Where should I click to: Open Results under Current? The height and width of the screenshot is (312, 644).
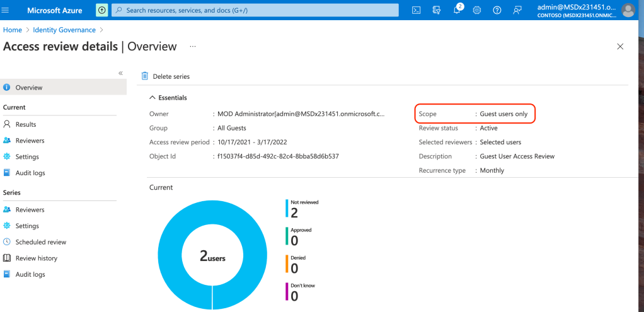click(26, 124)
